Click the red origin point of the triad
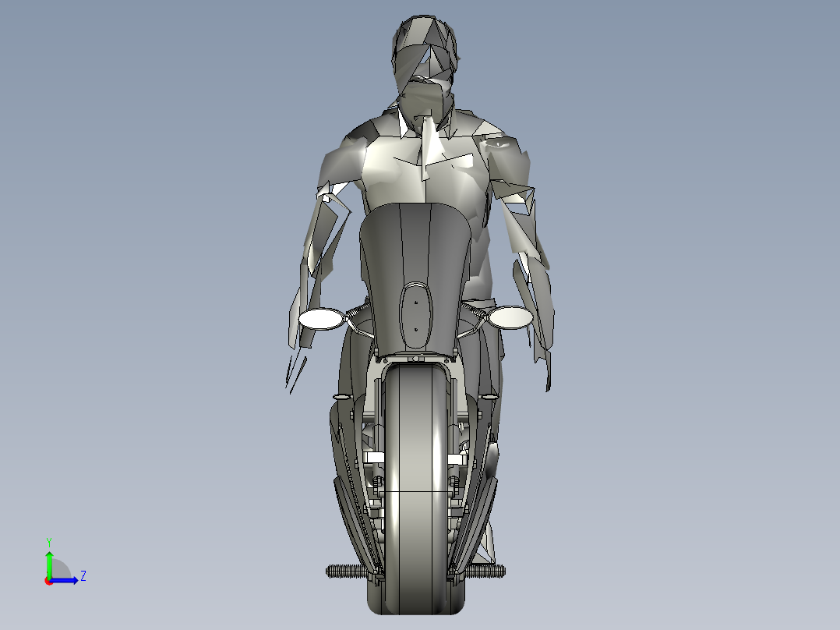The width and height of the screenshot is (840, 630). (48, 581)
